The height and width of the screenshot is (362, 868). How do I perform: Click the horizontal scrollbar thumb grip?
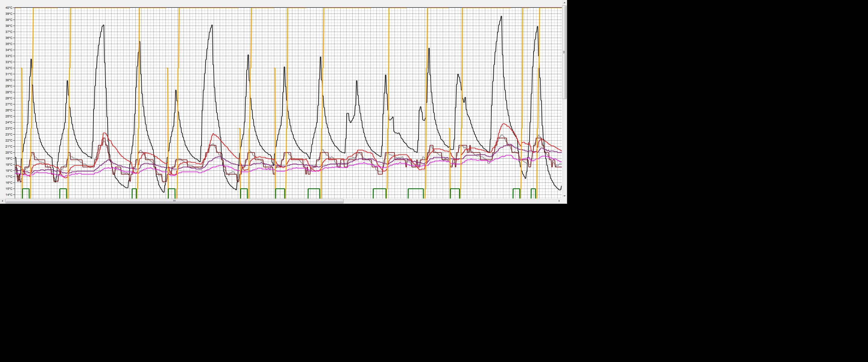pos(174,201)
